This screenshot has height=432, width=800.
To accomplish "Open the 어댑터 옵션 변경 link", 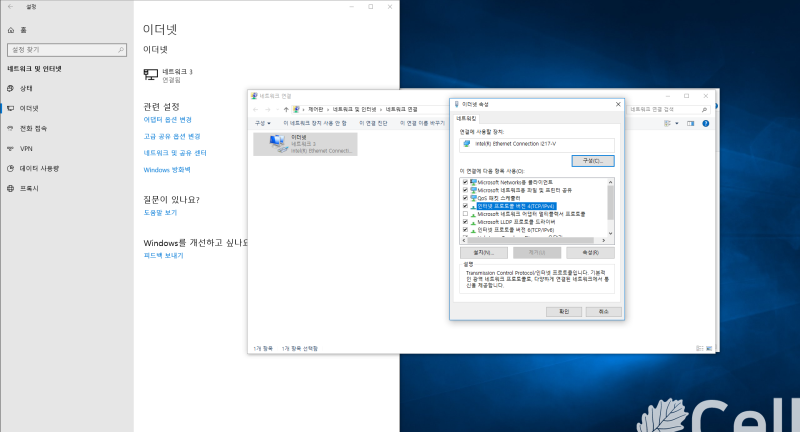I will (x=167, y=119).
